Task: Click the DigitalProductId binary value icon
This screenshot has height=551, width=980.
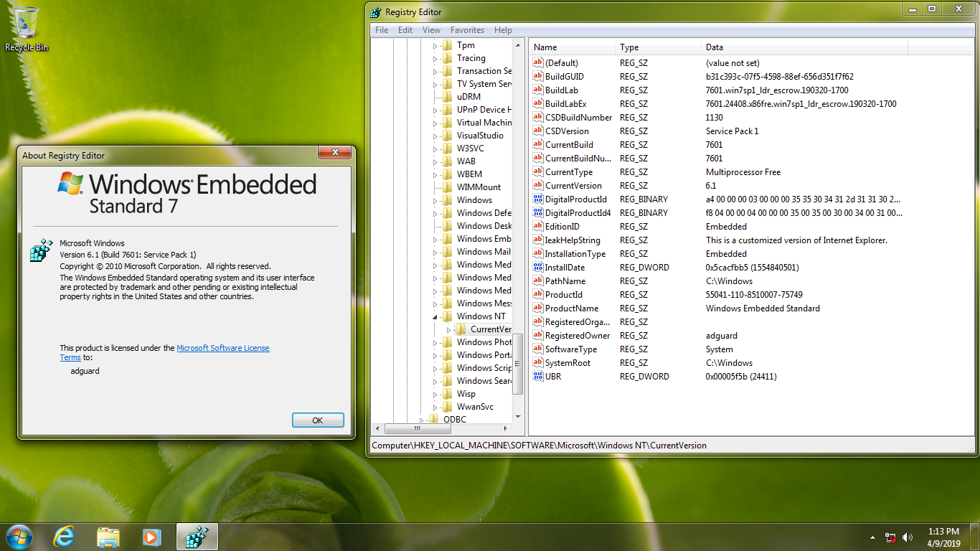Action: 538,199
